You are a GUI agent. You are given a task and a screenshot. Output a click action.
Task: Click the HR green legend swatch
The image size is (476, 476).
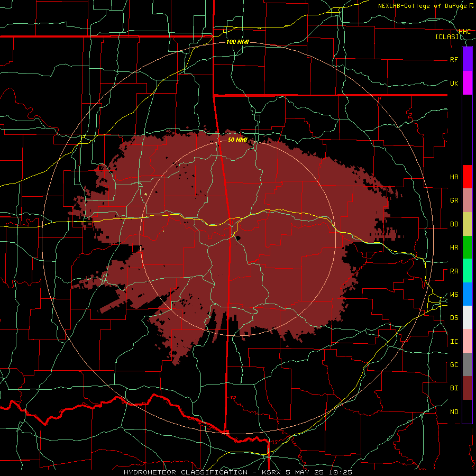pyautogui.click(x=467, y=248)
